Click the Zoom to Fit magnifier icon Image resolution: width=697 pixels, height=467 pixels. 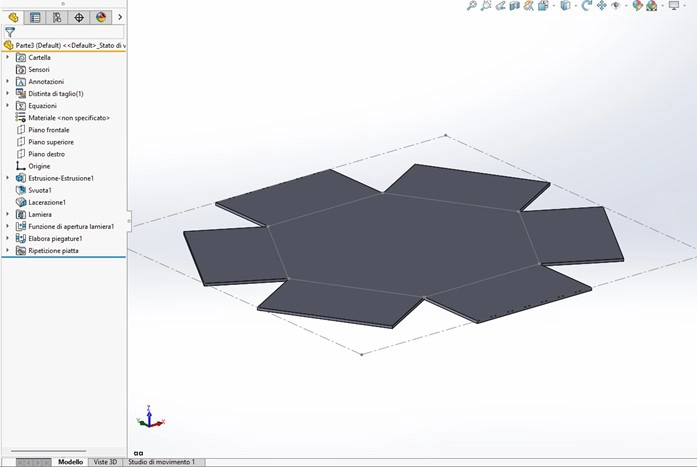472,6
